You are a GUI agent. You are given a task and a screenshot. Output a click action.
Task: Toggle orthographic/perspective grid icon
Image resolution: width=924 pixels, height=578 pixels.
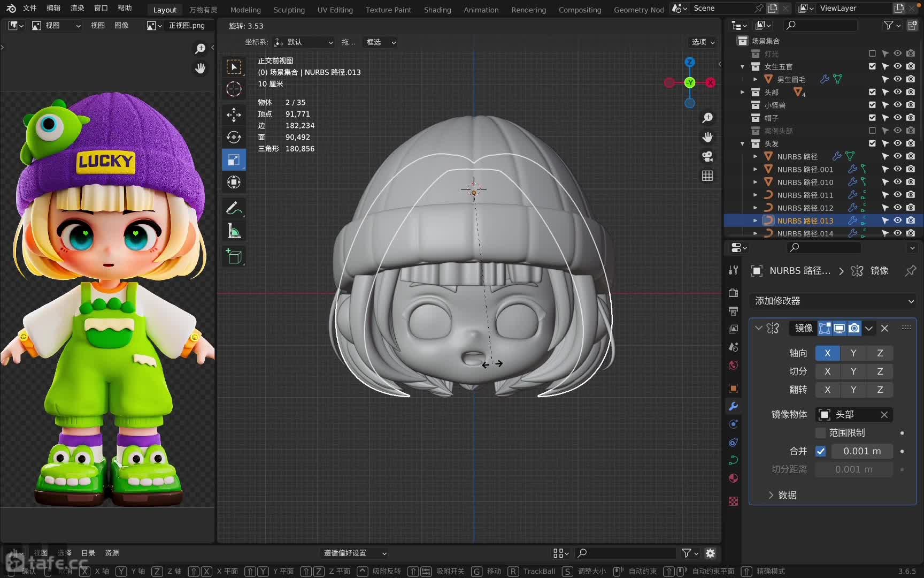(707, 176)
